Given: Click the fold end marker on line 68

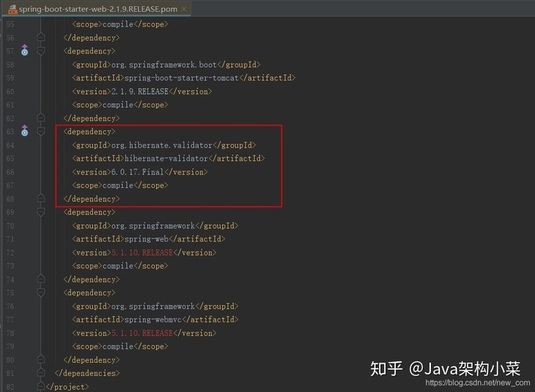Looking at the screenshot, I should tap(41, 198).
